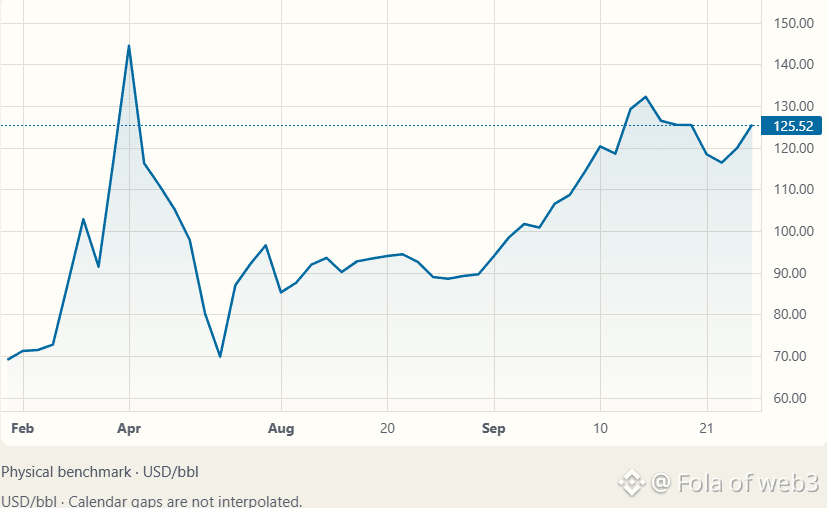
Task: Click the Calendar gaps not interpolated note
Action: click(x=151, y=501)
